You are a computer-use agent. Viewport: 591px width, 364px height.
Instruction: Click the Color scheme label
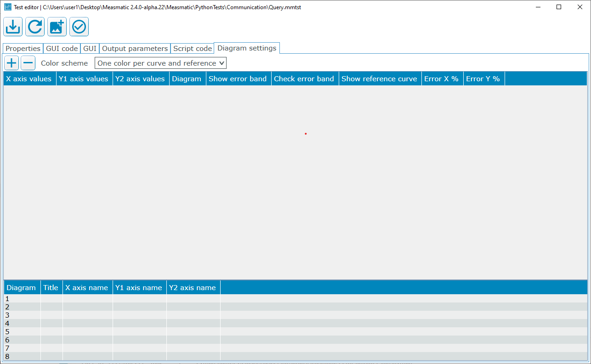64,63
